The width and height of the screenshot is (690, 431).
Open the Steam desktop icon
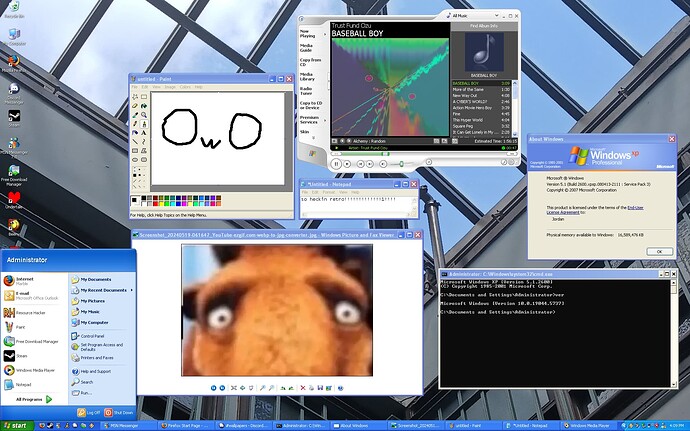pos(15,118)
